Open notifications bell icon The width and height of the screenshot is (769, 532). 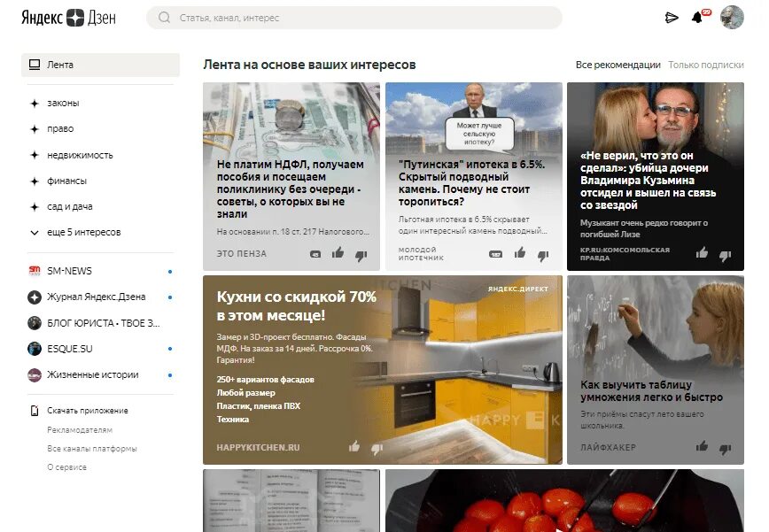[697, 18]
